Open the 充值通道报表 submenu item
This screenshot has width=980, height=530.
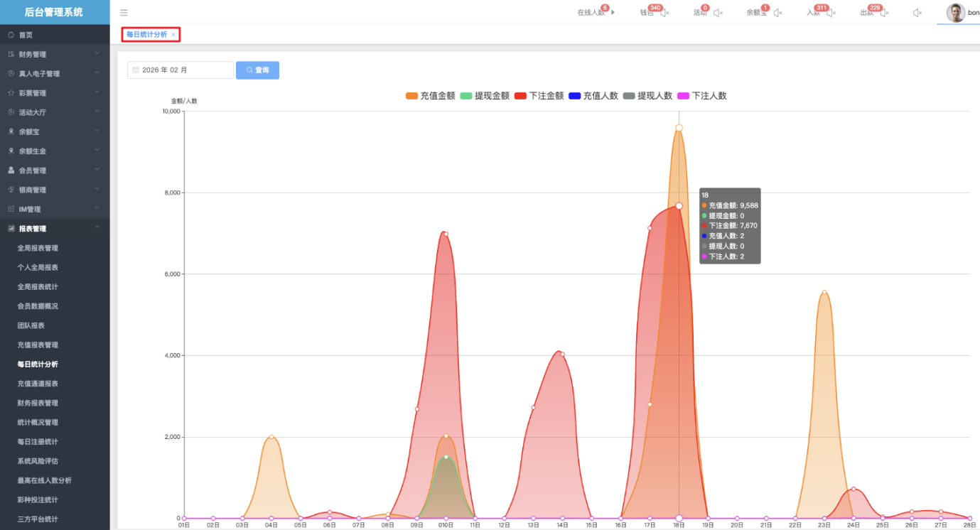[38, 384]
